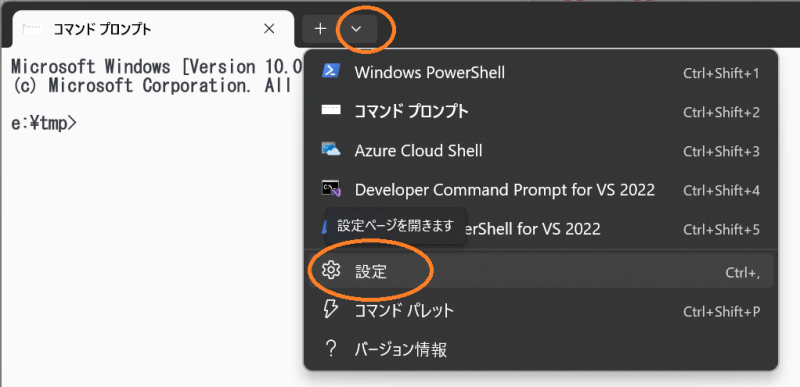Click the コマンド パレット lightning bolt icon
This screenshot has width=800, height=387.
click(331, 309)
